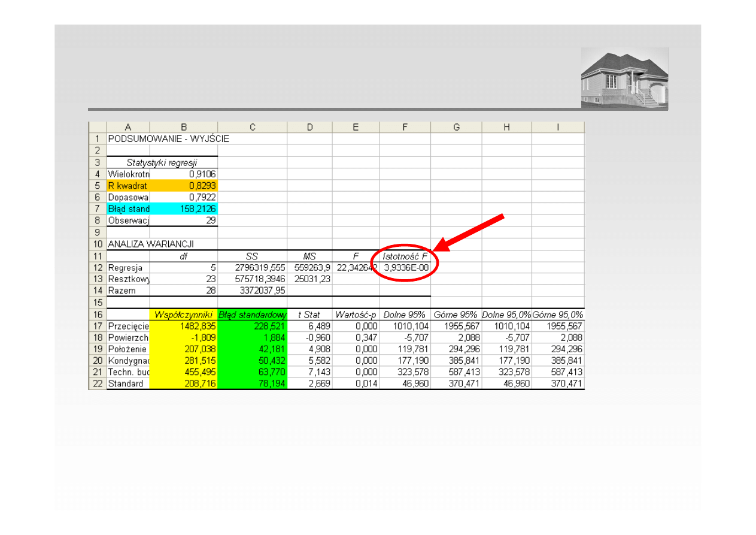This screenshot has height=535, width=756.
Task: Click the house picture in the corner
Action: pos(624,78)
